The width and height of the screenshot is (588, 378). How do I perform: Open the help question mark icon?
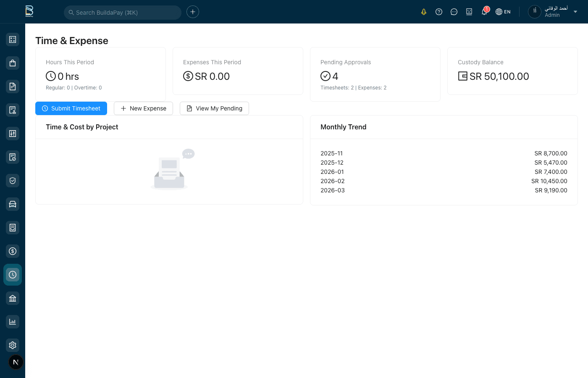tap(438, 12)
